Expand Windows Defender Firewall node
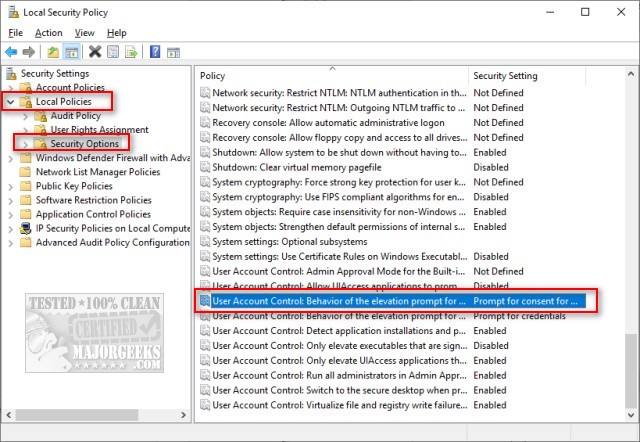640x442 pixels. click(x=11, y=158)
